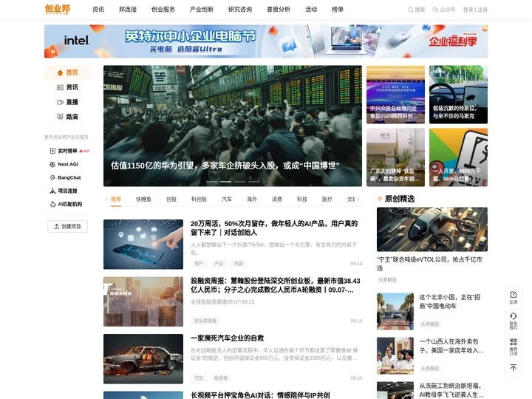Screen dimensions: 532x399
Task: Open the 中兴众投总经理 thumbnail card
Action: pos(395,95)
